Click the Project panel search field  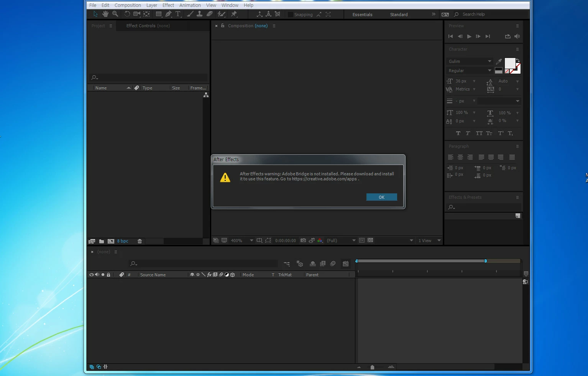148,78
